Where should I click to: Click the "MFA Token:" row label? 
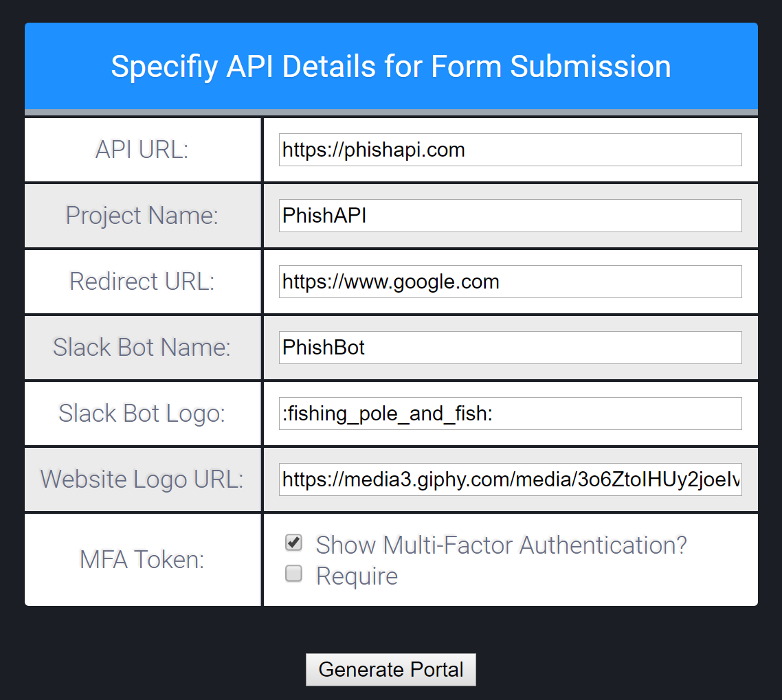142,560
